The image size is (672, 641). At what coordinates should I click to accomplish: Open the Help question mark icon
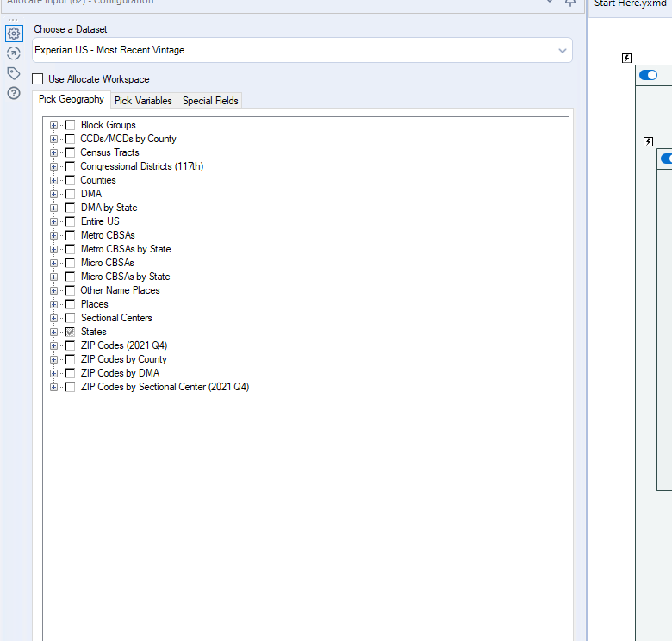coord(14,93)
